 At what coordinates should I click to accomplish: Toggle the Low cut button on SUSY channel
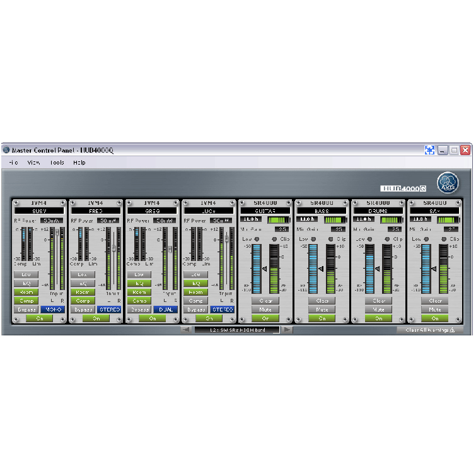[26, 274]
